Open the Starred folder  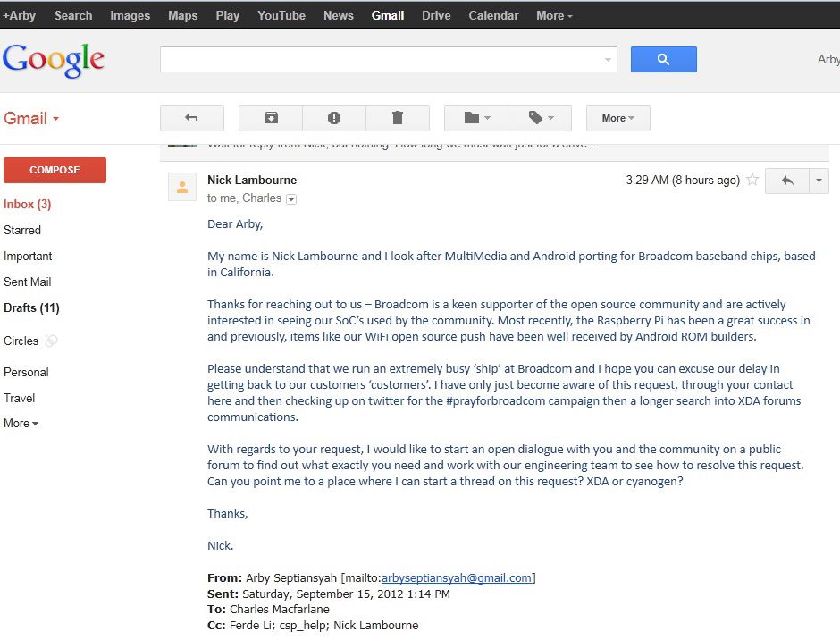coord(22,230)
